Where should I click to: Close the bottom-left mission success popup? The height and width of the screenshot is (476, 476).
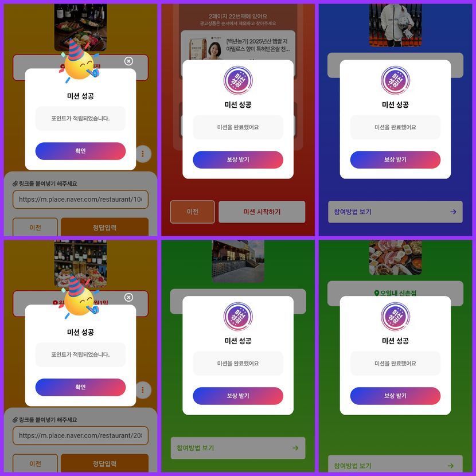[128, 298]
